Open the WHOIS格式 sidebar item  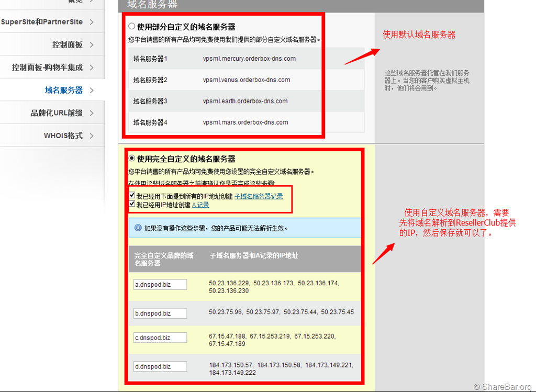coord(63,136)
